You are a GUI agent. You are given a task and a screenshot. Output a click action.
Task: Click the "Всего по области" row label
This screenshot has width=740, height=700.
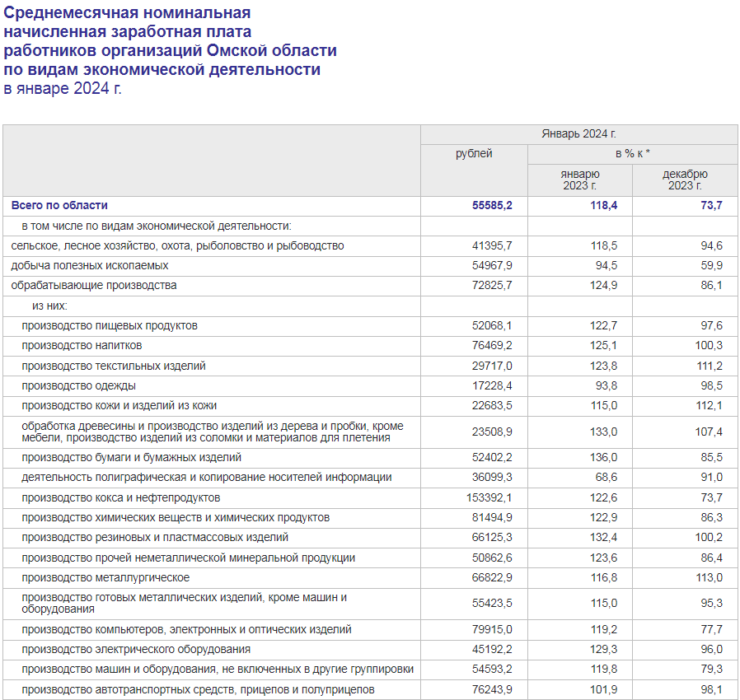point(59,205)
